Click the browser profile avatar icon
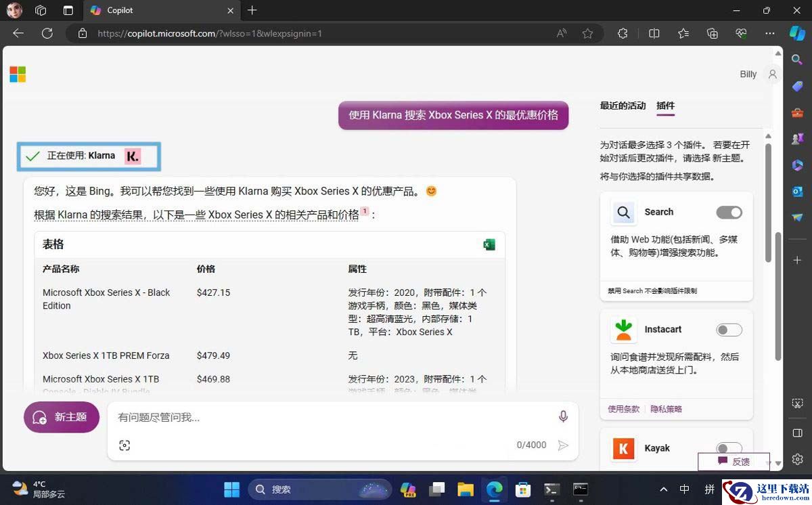 click(14, 10)
